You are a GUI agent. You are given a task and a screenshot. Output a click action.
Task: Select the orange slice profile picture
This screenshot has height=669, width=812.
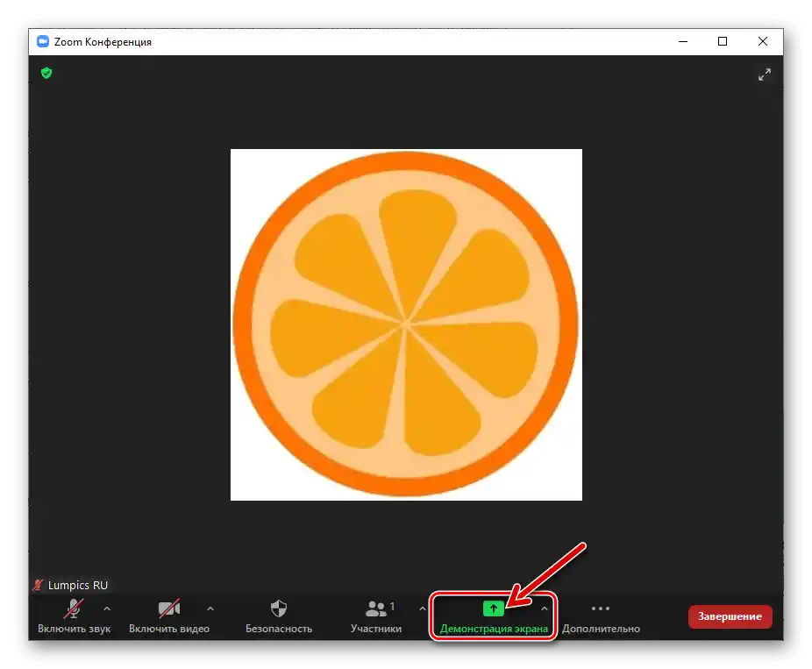(406, 324)
